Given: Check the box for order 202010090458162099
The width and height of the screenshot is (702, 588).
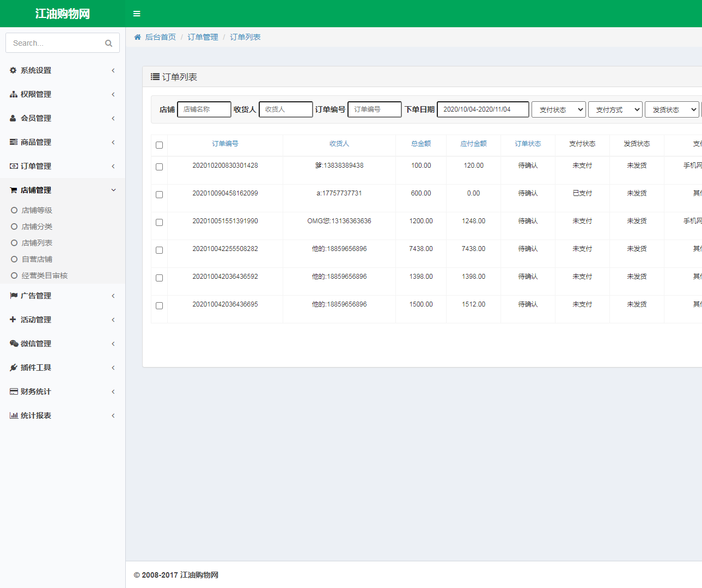Looking at the screenshot, I should (159, 194).
